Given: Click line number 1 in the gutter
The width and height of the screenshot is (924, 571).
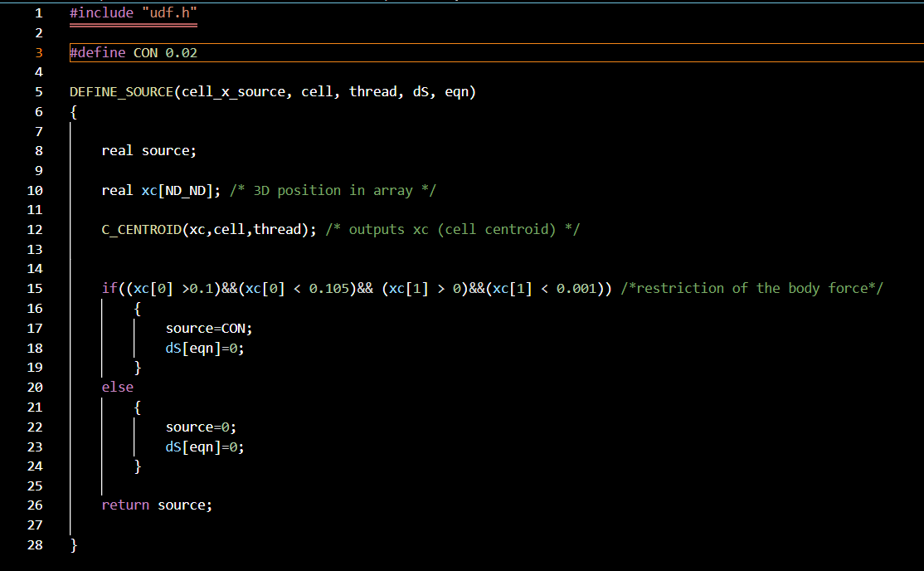Looking at the screenshot, I should [x=38, y=13].
